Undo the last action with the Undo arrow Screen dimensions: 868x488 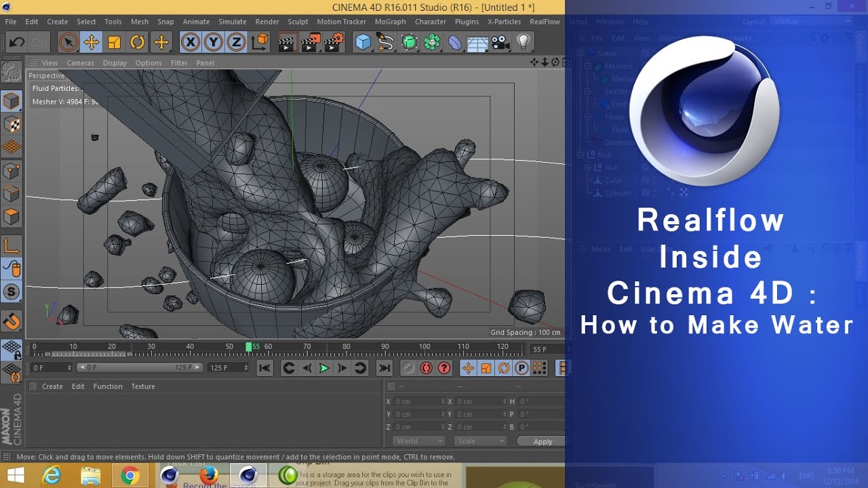pos(16,43)
